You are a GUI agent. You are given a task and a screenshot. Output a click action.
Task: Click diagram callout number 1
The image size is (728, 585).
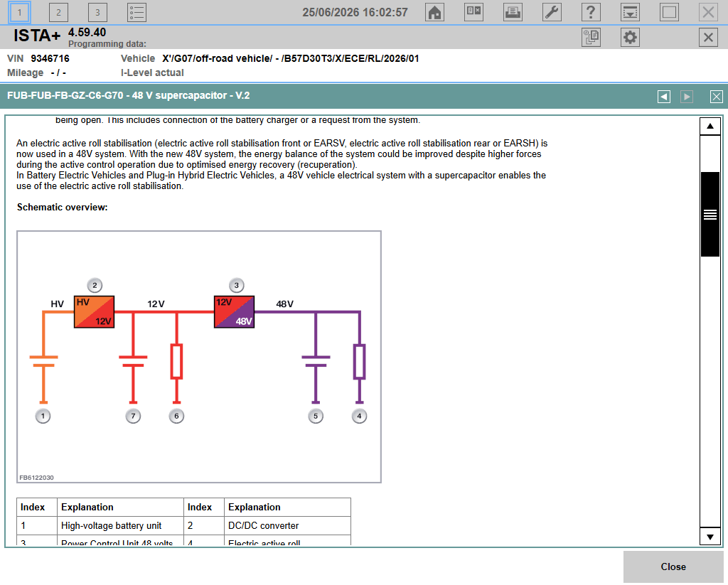coord(43,416)
